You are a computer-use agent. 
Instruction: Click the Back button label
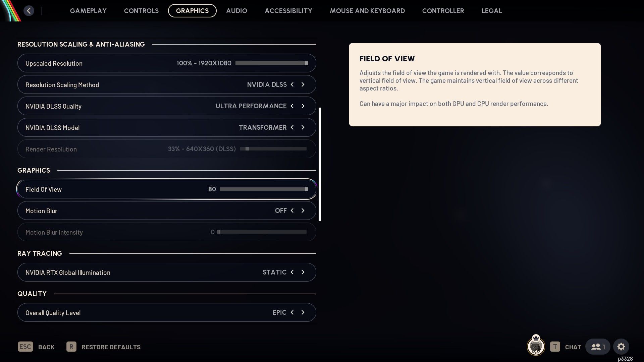[46, 347]
